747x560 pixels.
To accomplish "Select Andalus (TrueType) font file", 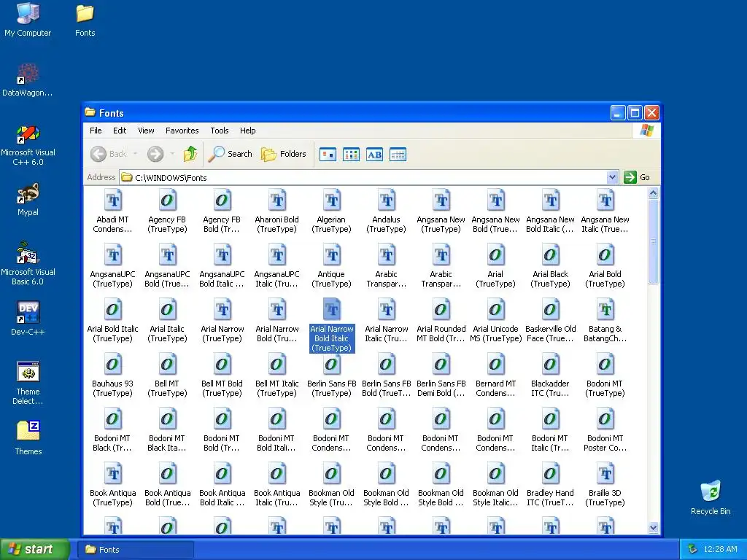I will pyautogui.click(x=387, y=211).
